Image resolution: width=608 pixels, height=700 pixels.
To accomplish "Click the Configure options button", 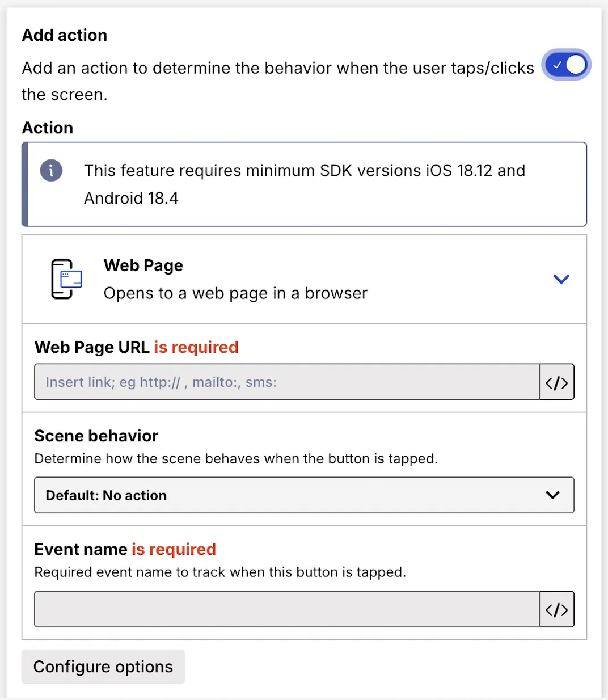I will (103, 667).
